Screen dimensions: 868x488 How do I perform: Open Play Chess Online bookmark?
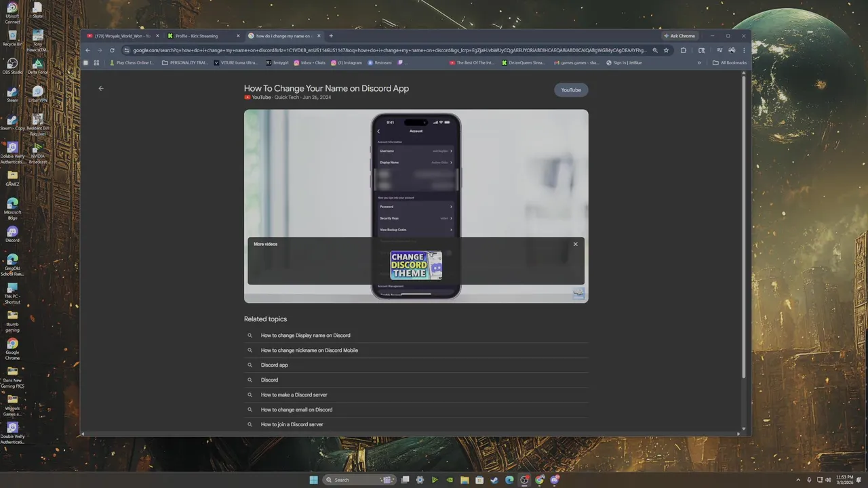coord(132,62)
